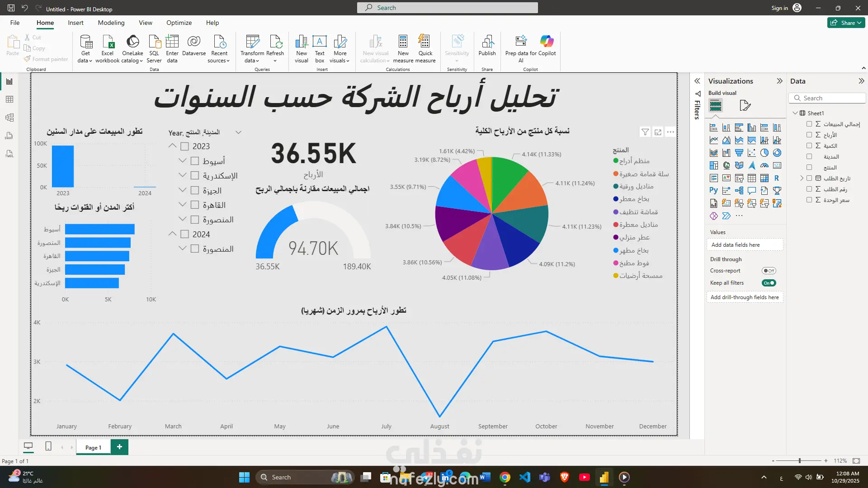Expand the تاريخ الطلب field hierarchy
The image size is (868, 488).
click(x=802, y=178)
